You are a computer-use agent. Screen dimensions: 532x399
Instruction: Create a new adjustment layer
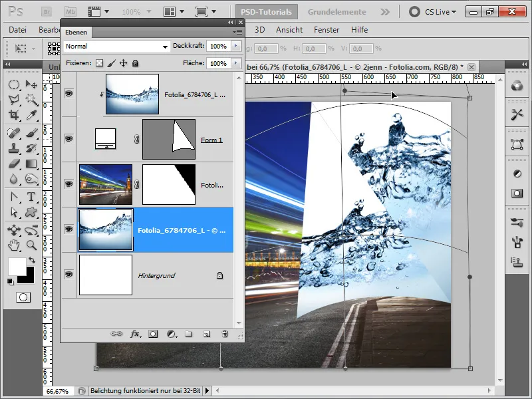(172, 334)
